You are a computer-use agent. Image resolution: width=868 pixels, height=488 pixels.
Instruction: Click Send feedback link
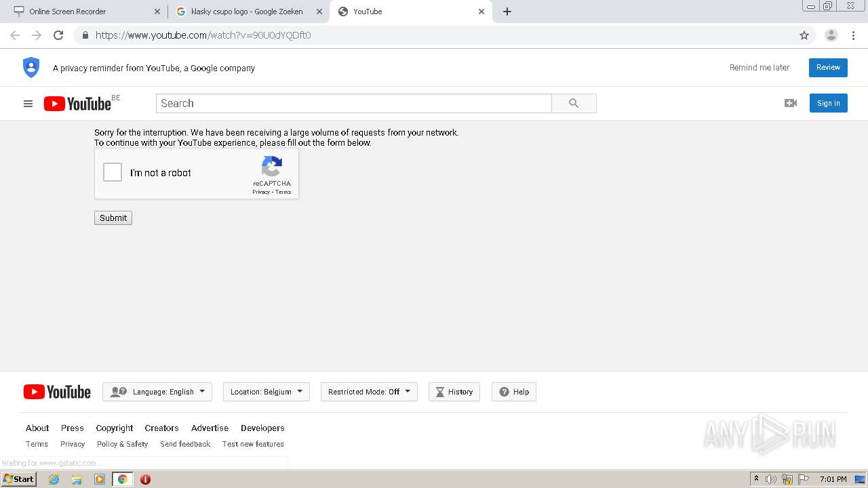185,445
